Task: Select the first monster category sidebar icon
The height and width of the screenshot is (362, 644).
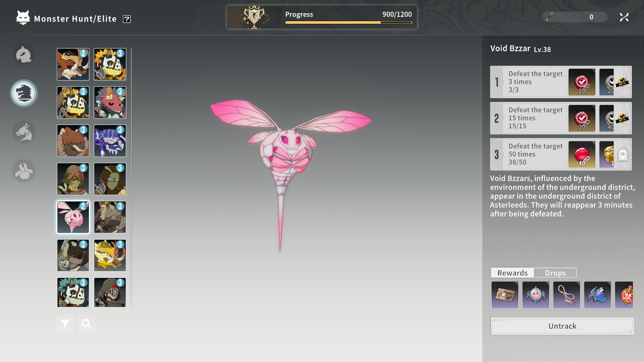Action: [24, 55]
